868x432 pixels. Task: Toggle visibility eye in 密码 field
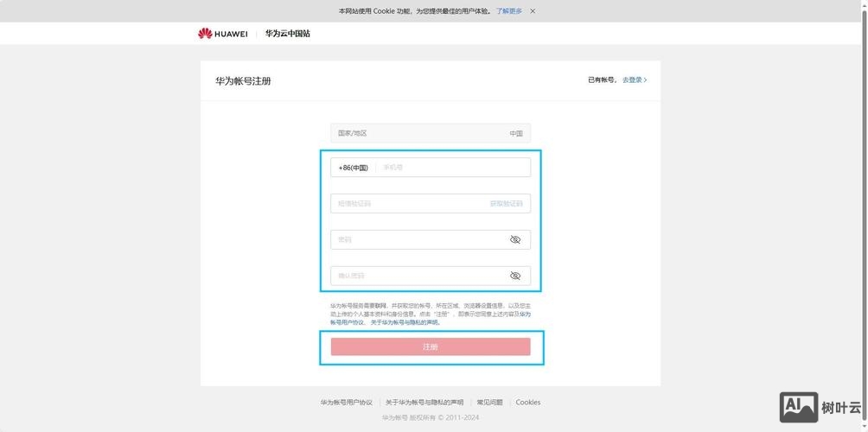click(514, 239)
